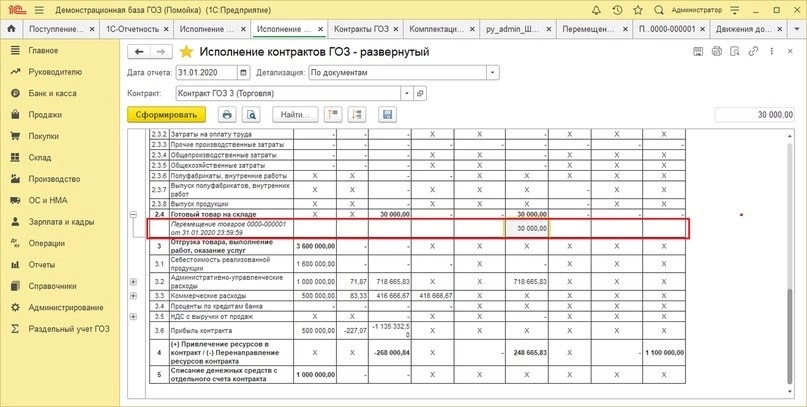Viewport: 807px width, 407px height.
Task: Close the П..0000-000001 tab
Action: coord(701,29)
